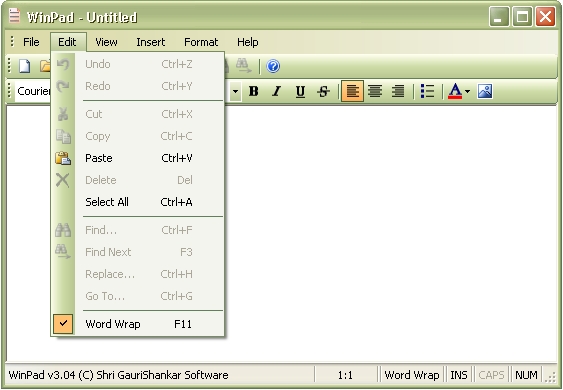Select Center alignment button
Image resolution: width=563 pixels, height=390 pixels.
point(375,91)
